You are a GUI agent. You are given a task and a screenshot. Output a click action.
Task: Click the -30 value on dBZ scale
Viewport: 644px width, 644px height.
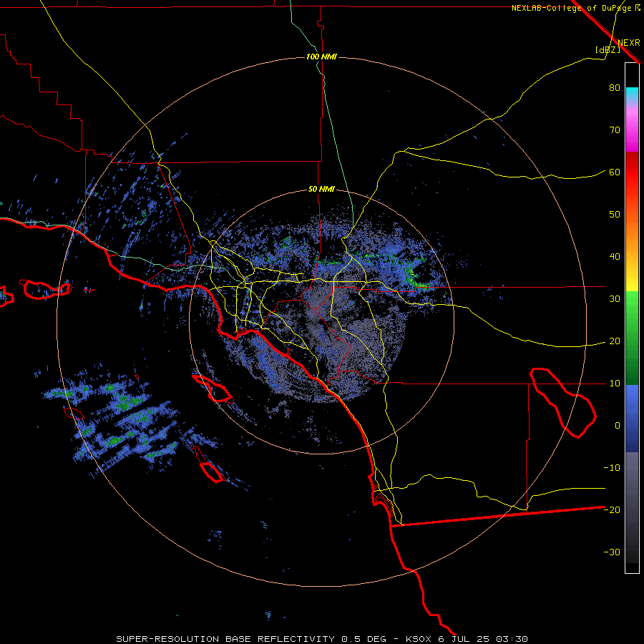point(612,552)
